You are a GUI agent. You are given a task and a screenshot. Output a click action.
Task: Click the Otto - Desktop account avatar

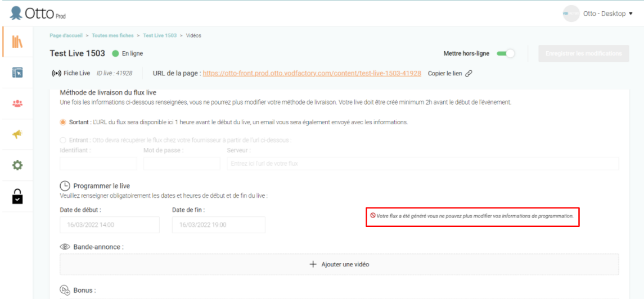(x=571, y=13)
